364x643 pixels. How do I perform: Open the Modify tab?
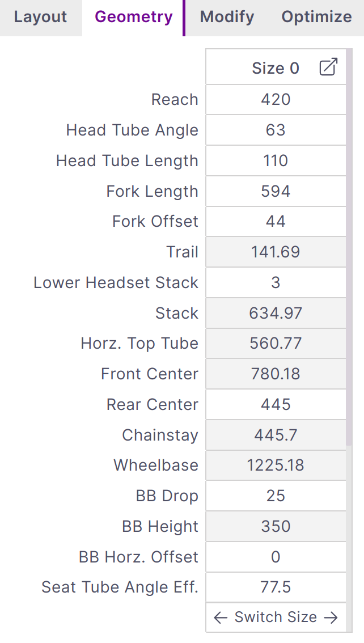[227, 17]
